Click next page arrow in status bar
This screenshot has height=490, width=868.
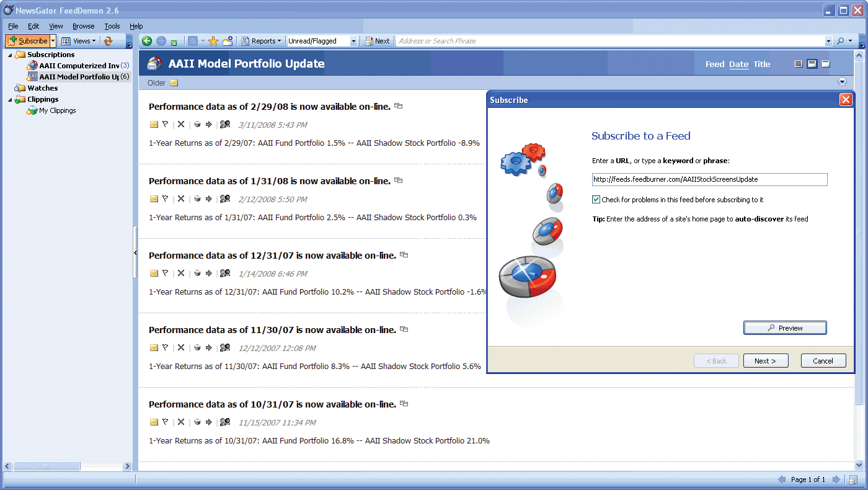coord(836,479)
